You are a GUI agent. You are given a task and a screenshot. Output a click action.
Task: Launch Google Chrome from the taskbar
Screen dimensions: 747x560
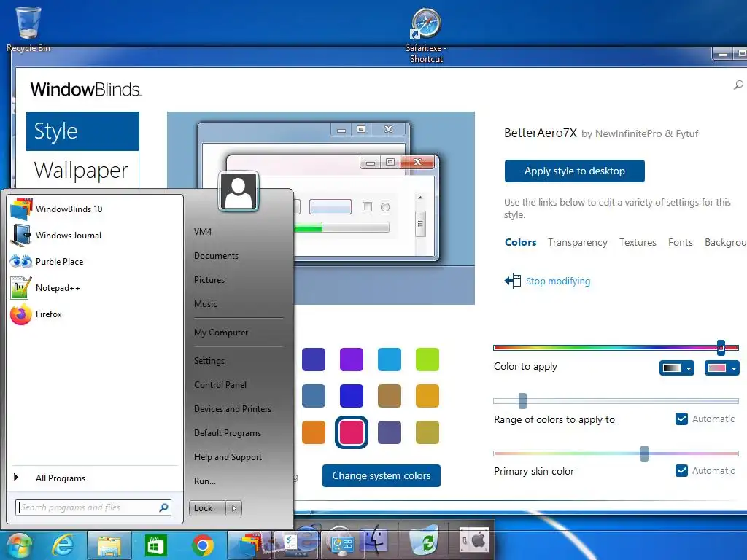[203, 545]
